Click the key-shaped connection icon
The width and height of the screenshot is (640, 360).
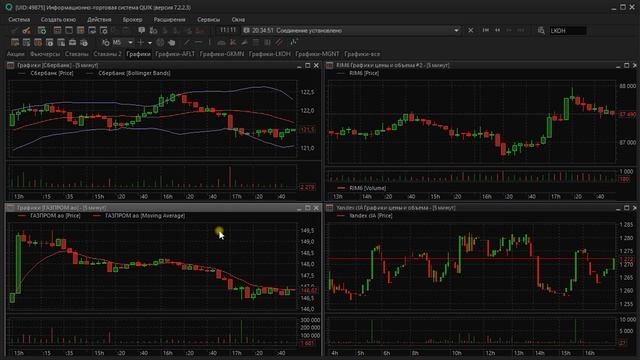26,31
